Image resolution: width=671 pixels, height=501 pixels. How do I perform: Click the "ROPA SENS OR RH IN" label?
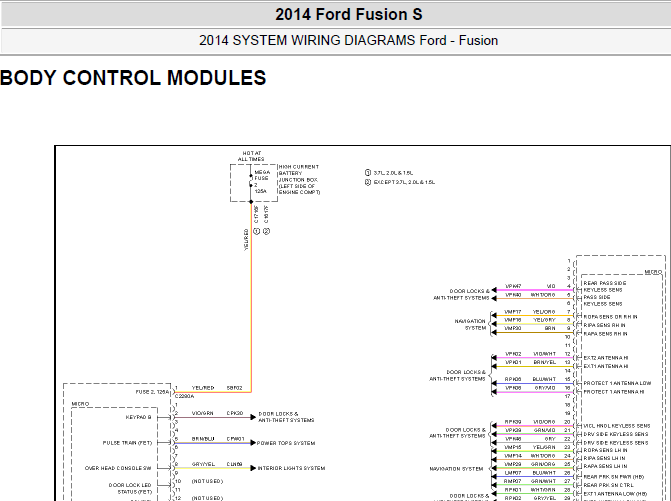[610, 317]
